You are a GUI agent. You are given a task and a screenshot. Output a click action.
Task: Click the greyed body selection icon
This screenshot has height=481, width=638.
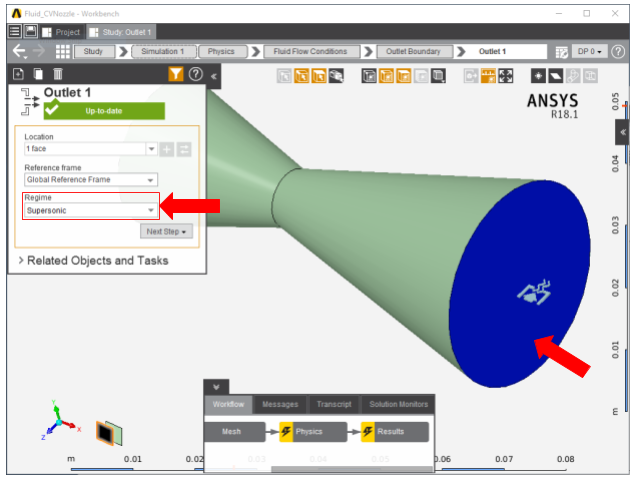(x=284, y=76)
